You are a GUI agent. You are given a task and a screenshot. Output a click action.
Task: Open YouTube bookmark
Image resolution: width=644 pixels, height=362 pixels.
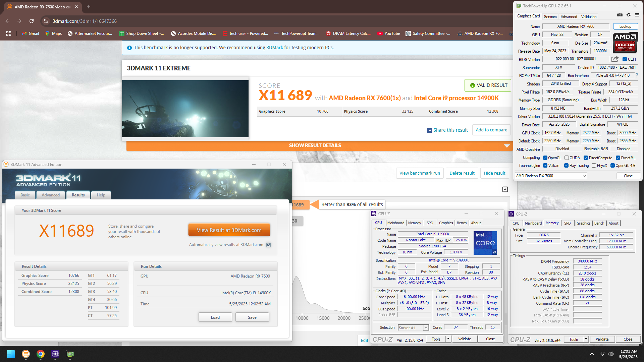[389, 34]
